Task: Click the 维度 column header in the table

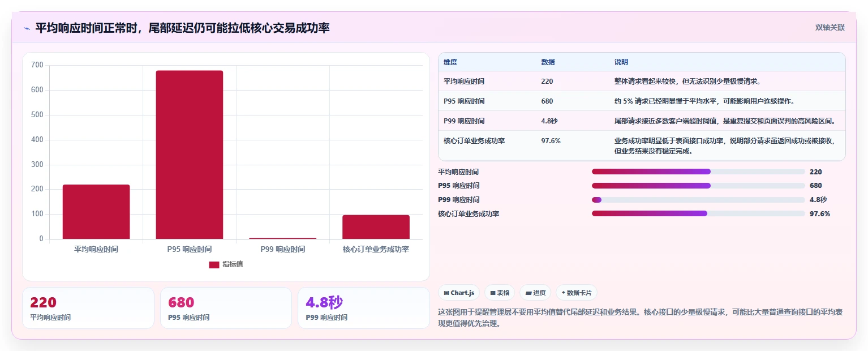Action: tap(450, 62)
